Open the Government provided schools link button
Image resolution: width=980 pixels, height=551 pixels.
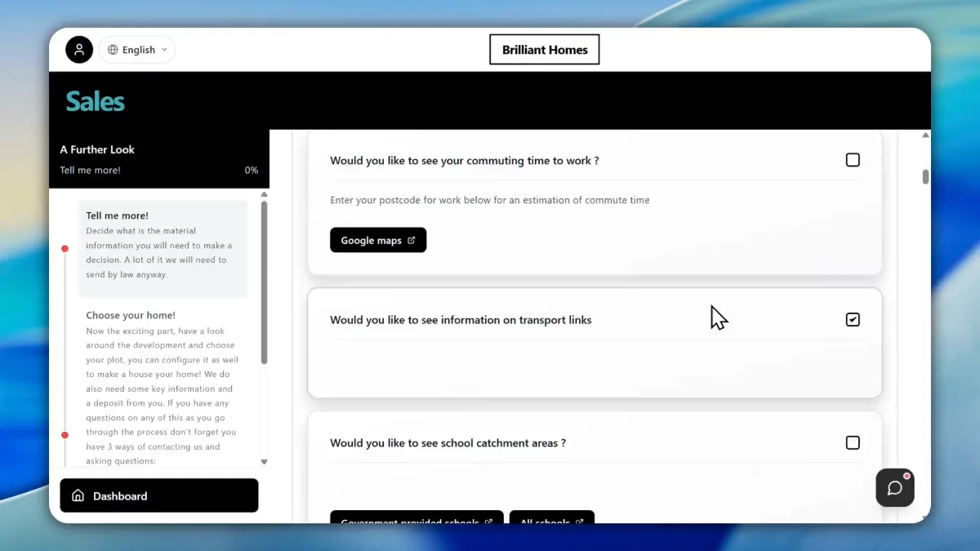416,518
